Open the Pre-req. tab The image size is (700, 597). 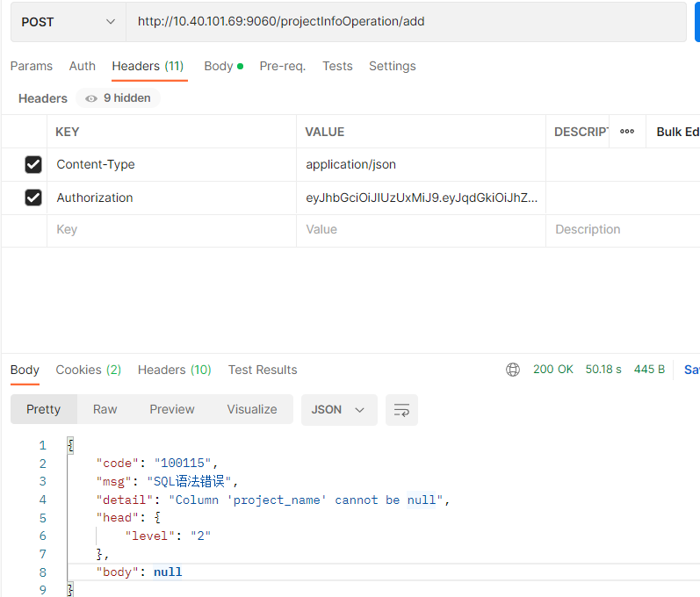pos(282,66)
